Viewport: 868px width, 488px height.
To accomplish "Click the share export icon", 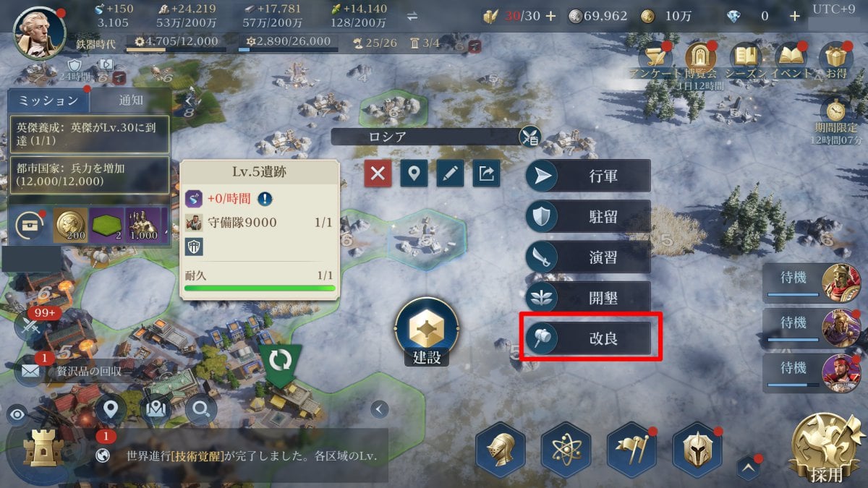I will click(486, 174).
